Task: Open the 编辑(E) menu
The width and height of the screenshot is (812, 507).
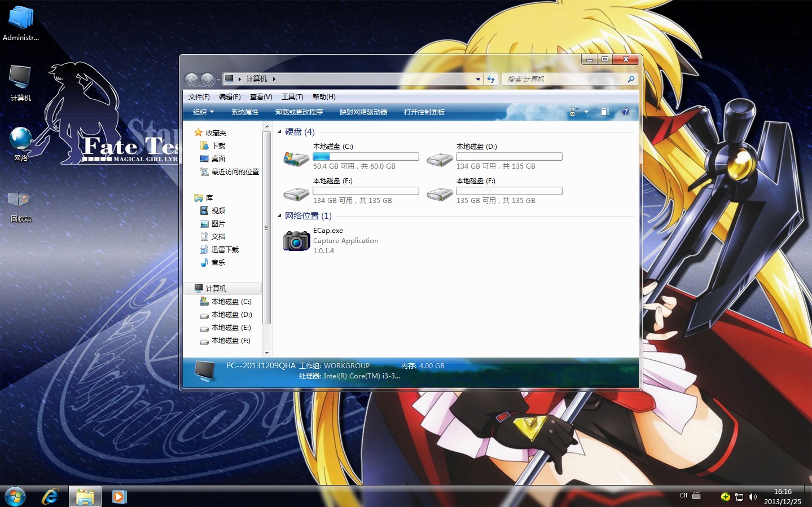Action: (230, 97)
